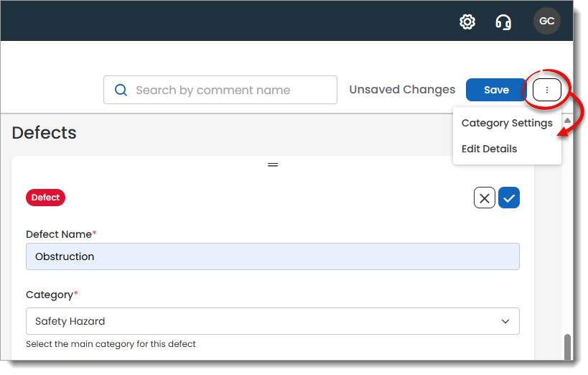The width and height of the screenshot is (588, 375).
Task: Edit the Defect Name field
Action: click(x=272, y=256)
